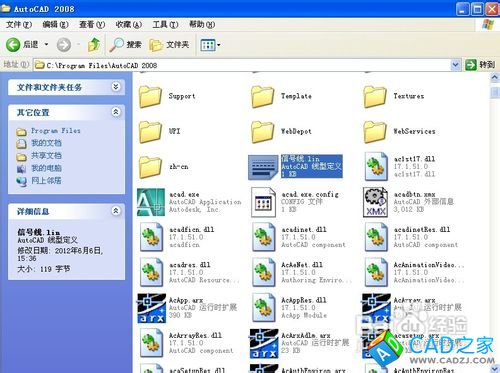Select the acadbtn.xmx file icon
The width and height of the screenshot is (500, 373).
coord(375,202)
